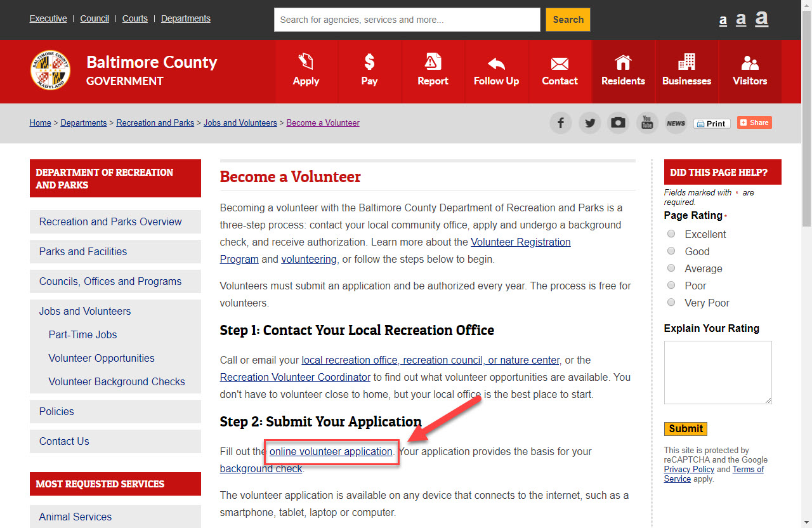
Task: Open Jobs and Volunteers sidebar item
Action: click(115, 311)
